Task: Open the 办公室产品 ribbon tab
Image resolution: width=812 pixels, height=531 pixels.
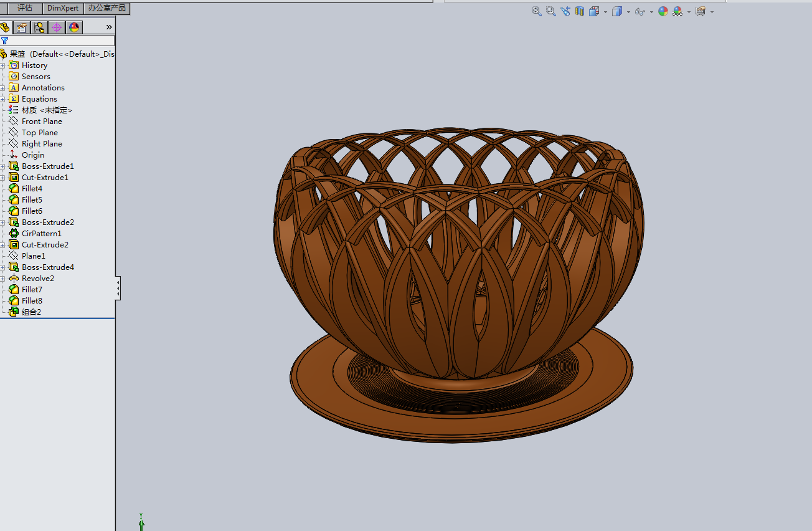Action: (106, 8)
